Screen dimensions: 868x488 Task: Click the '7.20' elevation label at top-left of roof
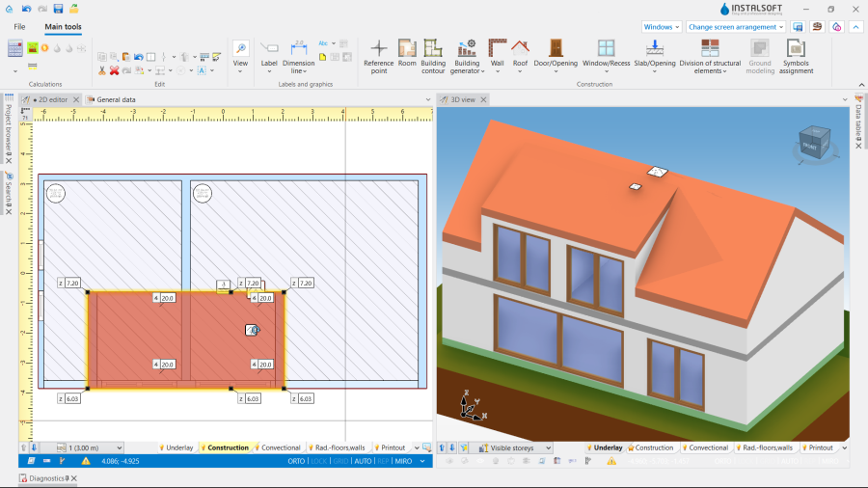(x=69, y=283)
